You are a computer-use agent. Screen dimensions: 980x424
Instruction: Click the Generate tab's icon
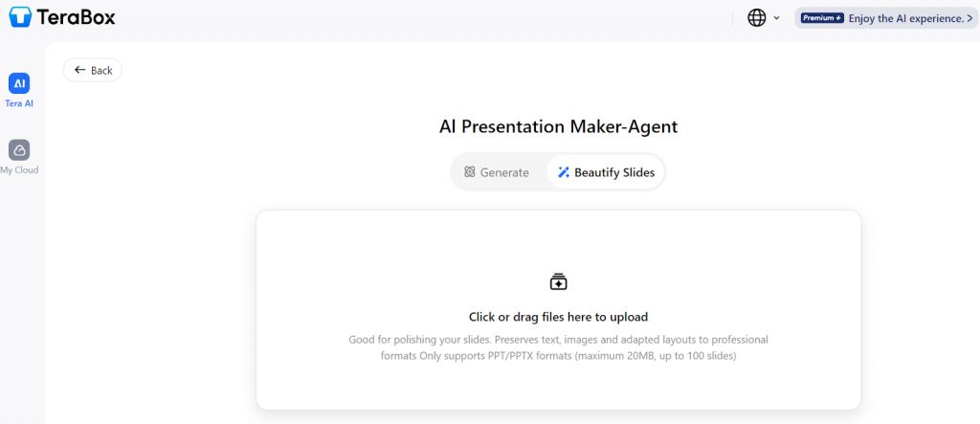[x=469, y=172]
